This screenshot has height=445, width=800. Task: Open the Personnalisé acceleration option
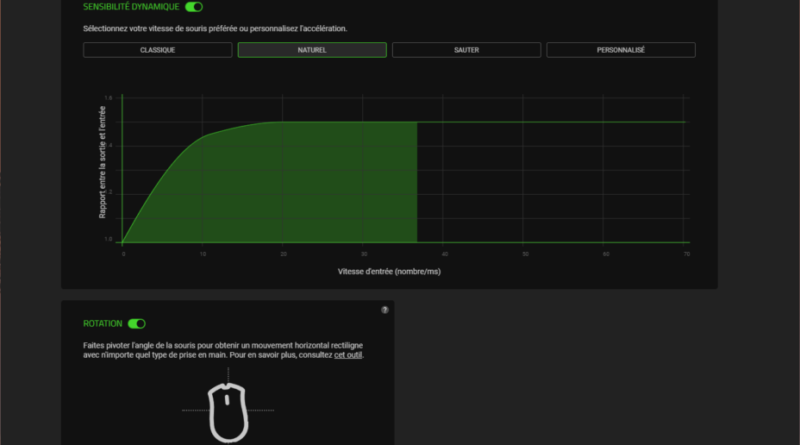pyautogui.click(x=620, y=50)
